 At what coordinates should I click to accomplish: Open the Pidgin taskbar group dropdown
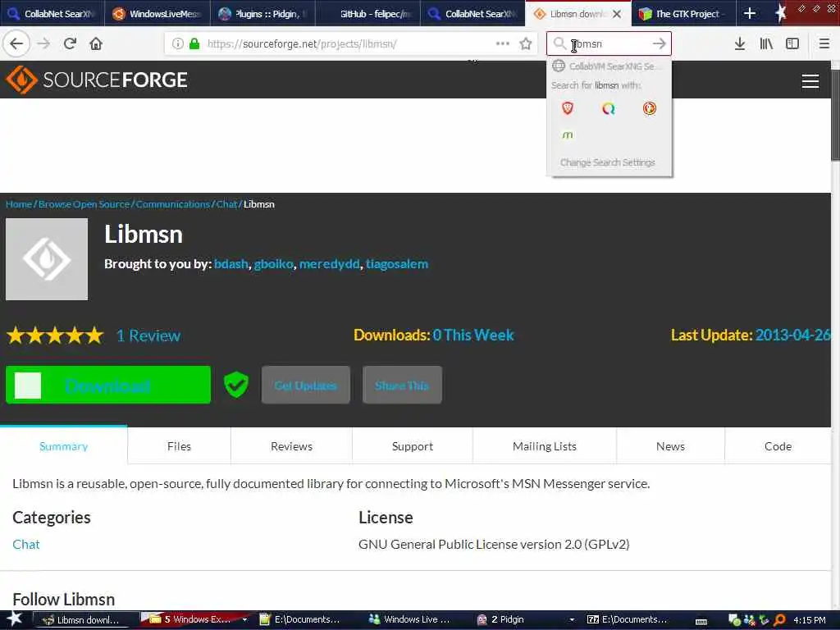572,620
